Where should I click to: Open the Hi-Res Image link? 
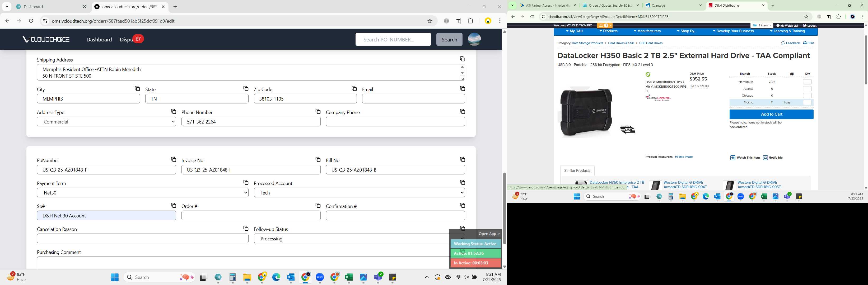pyautogui.click(x=684, y=157)
